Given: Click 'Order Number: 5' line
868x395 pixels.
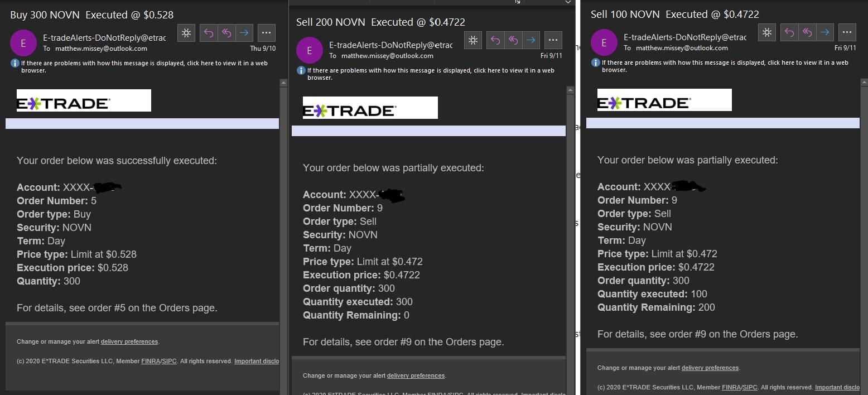Looking at the screenshot, I should click(x=56, y=201).
